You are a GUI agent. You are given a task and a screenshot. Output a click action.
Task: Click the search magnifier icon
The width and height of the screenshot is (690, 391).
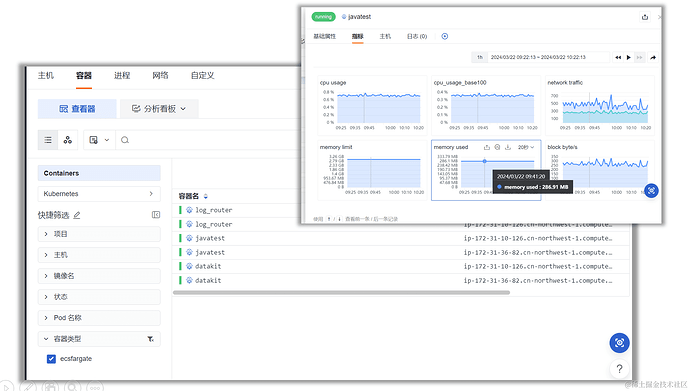125,140
